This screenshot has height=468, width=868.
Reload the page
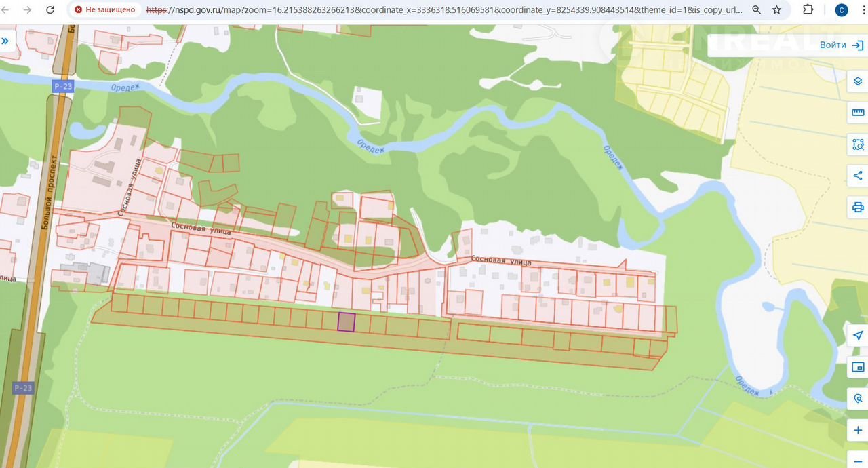click(x=50, y=10)
